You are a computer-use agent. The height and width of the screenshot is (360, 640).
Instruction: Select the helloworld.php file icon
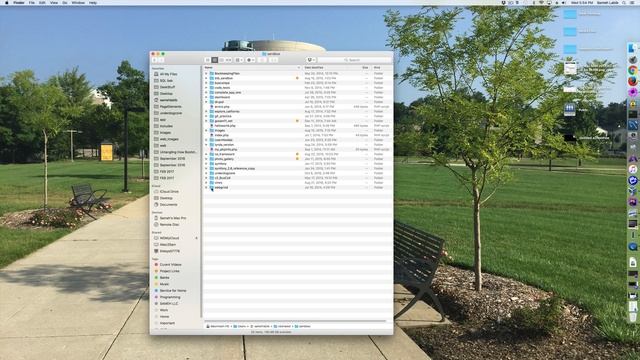tap(212, 126)
